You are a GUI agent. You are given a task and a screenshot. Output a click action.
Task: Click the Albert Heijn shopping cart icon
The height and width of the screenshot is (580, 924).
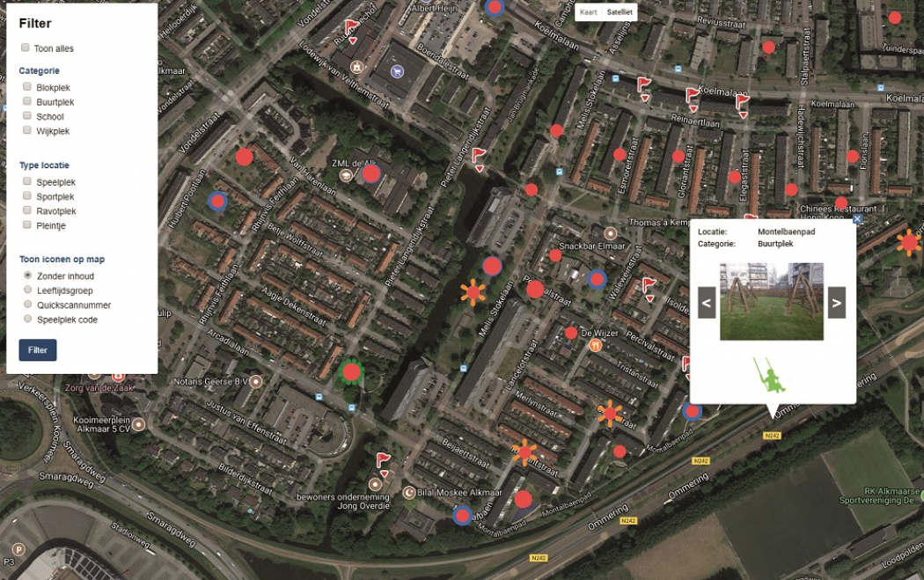point(397,71)
